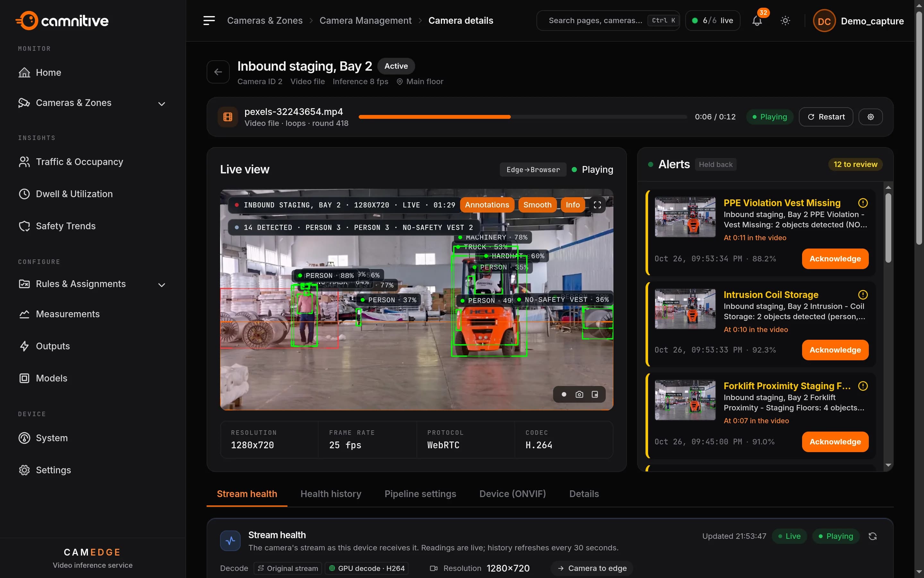The height and width of the screenshot is (578, 924).
Task: Toggle the sidebar hamburger menu
Action: point(209,21)
